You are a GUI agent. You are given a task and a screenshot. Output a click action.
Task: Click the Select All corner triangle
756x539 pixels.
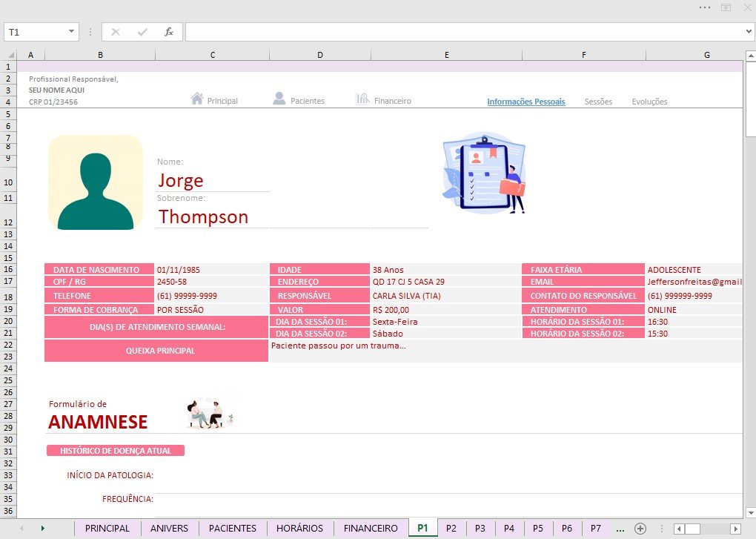10,55
